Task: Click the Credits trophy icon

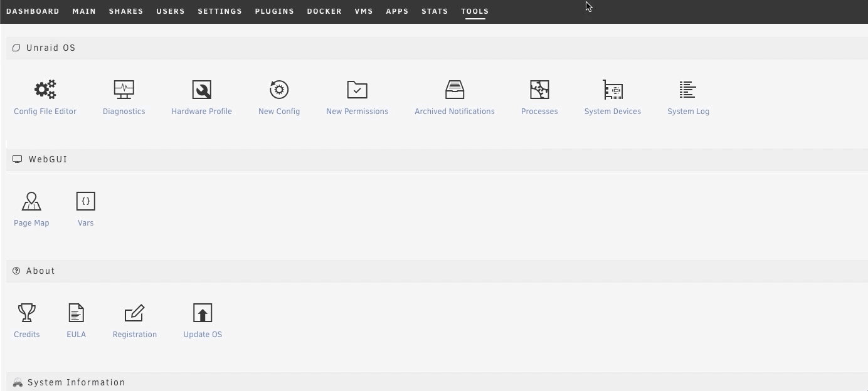Action: 27,313
